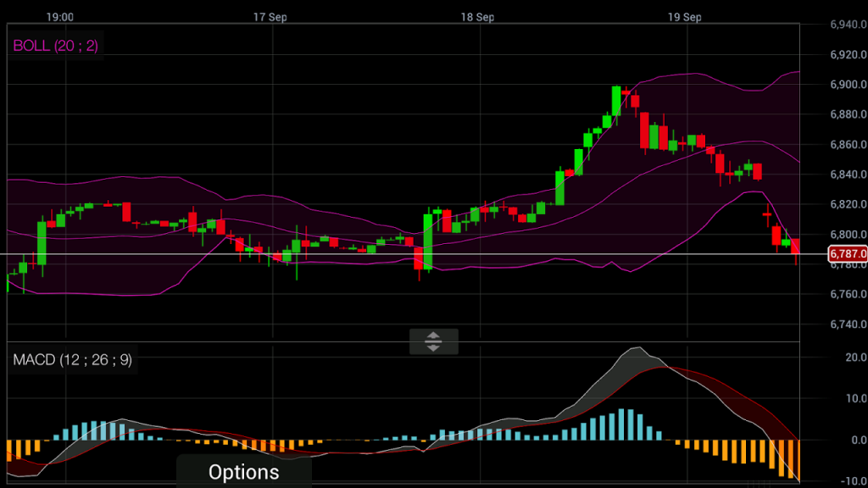Tap the tallest blue MACD histogram bar
868x488 pixels.
click(x=621, y=424)
